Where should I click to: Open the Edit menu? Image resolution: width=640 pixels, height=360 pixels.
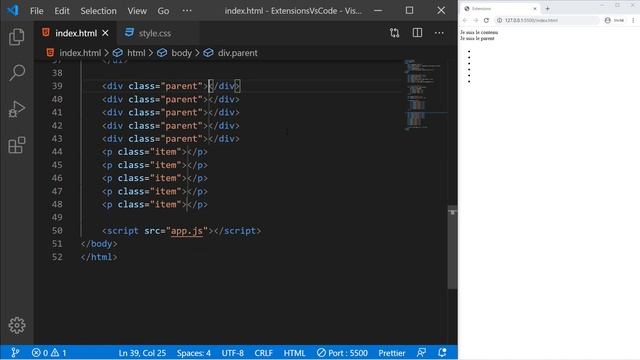pos(62,11)
